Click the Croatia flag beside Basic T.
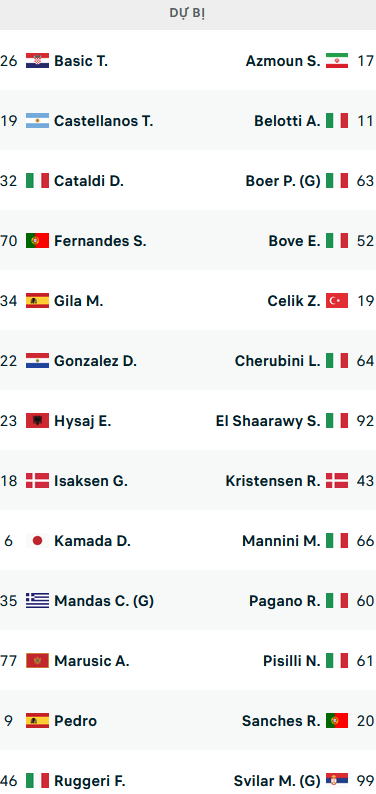This screenshot has width=376, height=794. point(37,61)
